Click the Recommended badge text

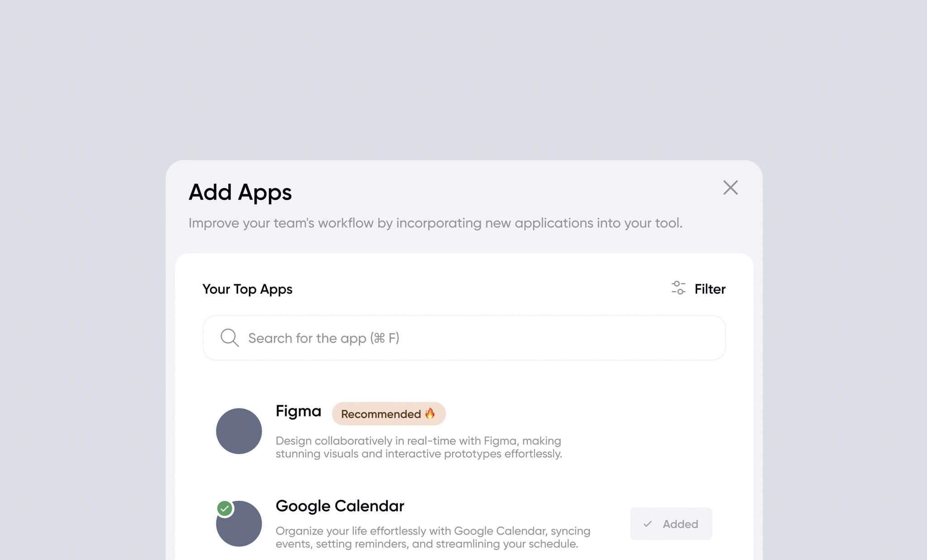click(x=381, y=414)
